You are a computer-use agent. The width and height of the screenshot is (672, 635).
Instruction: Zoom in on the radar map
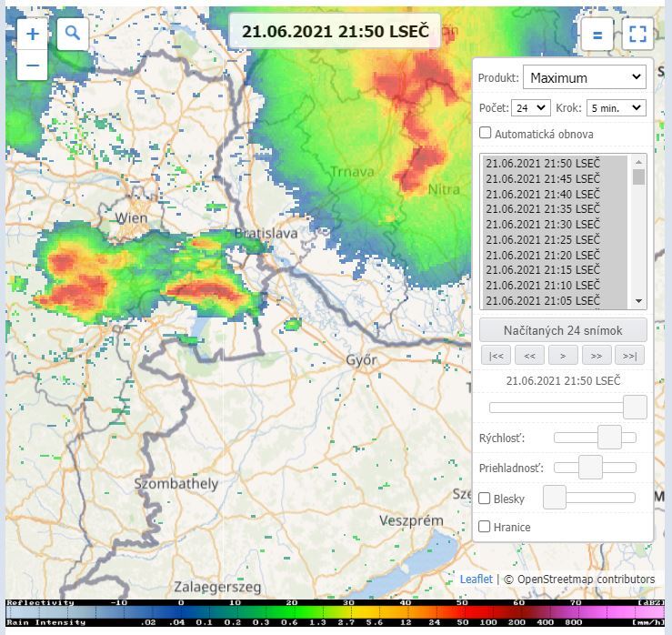click(x=33, y=35)
